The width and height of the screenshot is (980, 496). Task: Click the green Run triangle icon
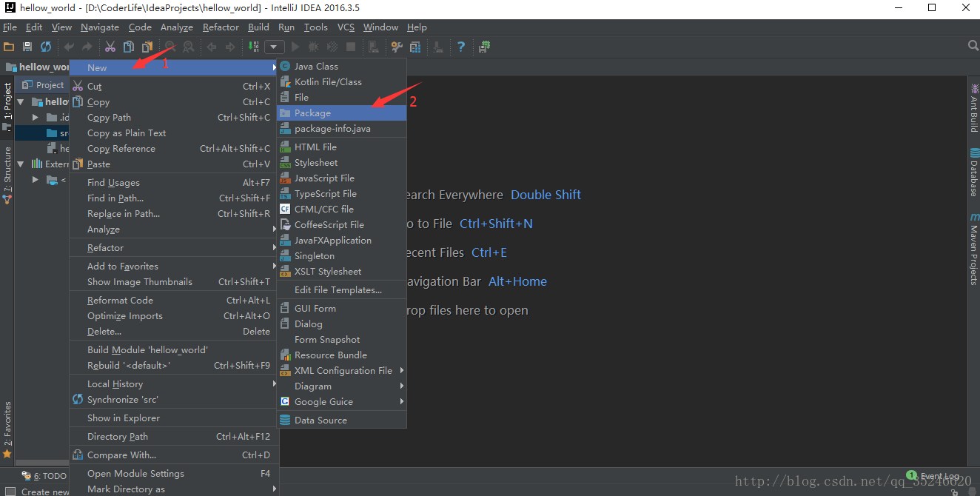295,47
